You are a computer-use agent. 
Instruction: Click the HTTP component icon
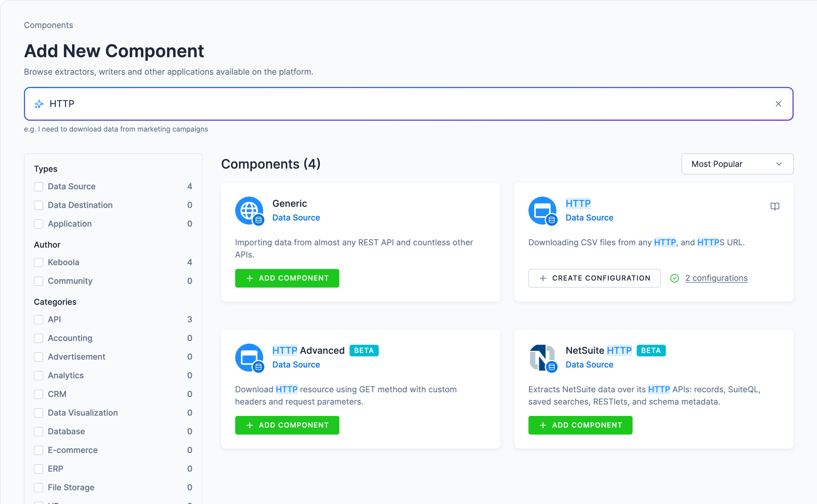tap(542, 211)
